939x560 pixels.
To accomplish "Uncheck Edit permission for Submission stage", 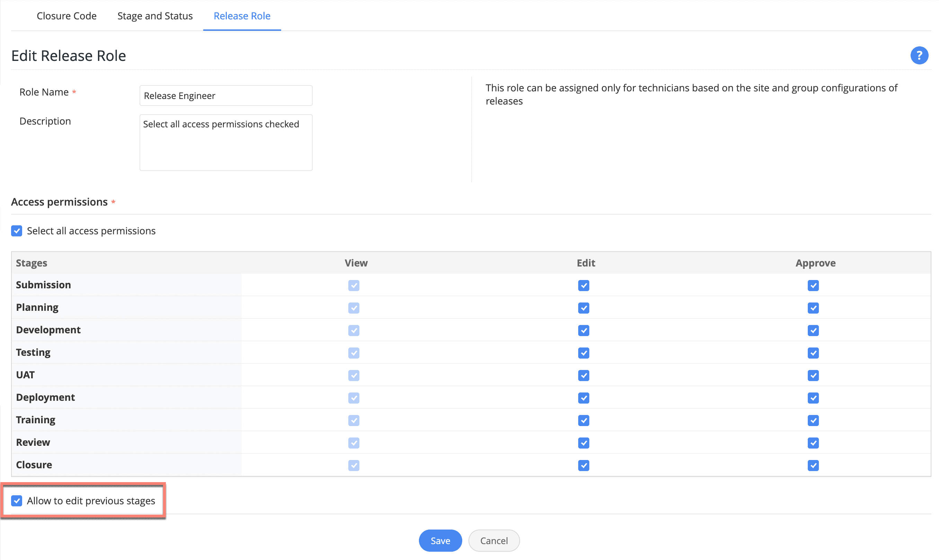I will (x=583, y=286).
